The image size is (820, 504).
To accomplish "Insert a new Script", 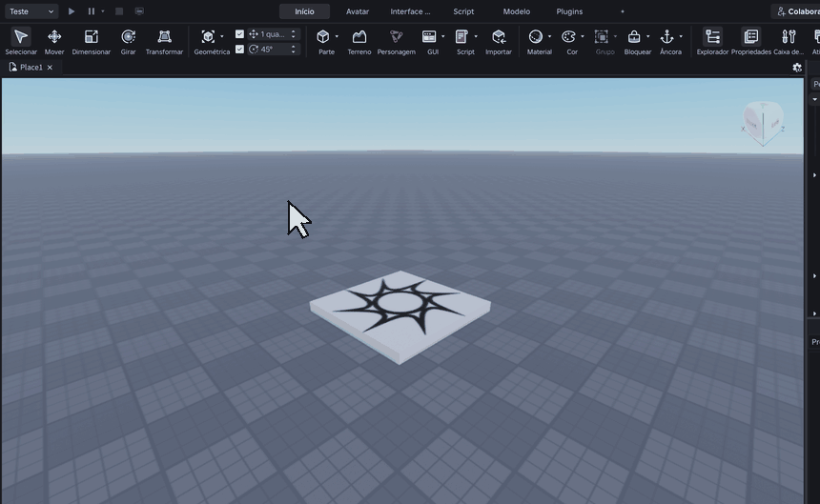I will [461, 36].
